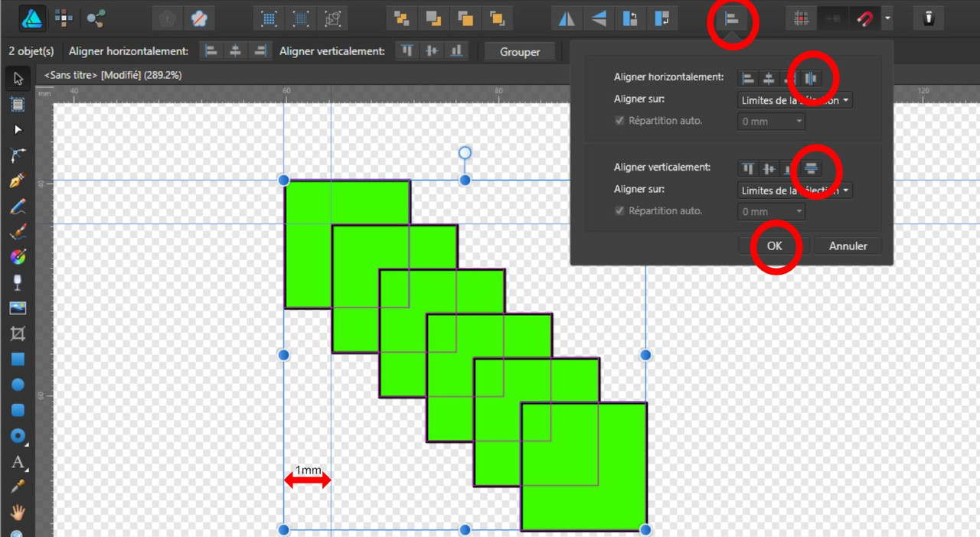
Task: Move selection back one level
Action: point(433,18)
